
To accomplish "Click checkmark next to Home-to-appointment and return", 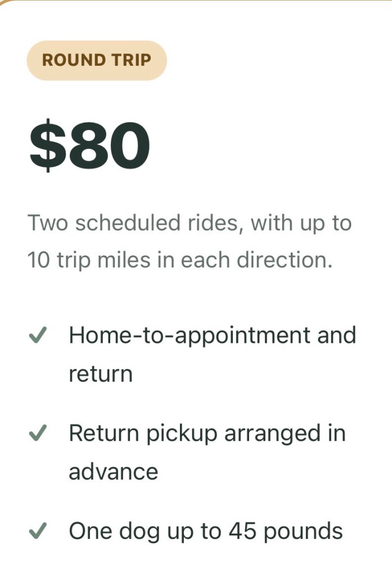I will (x=38, y=334).
